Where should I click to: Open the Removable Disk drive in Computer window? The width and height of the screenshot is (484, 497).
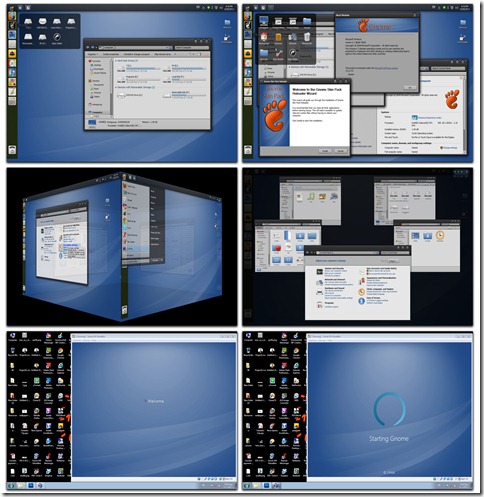pyautogui.click(x=167, y=95)
